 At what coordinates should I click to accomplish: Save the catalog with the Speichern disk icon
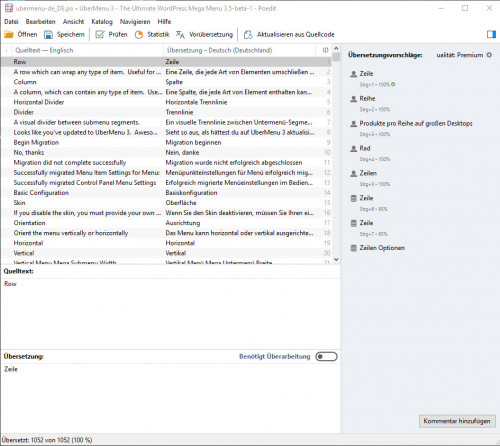click(x=49, y=34)
